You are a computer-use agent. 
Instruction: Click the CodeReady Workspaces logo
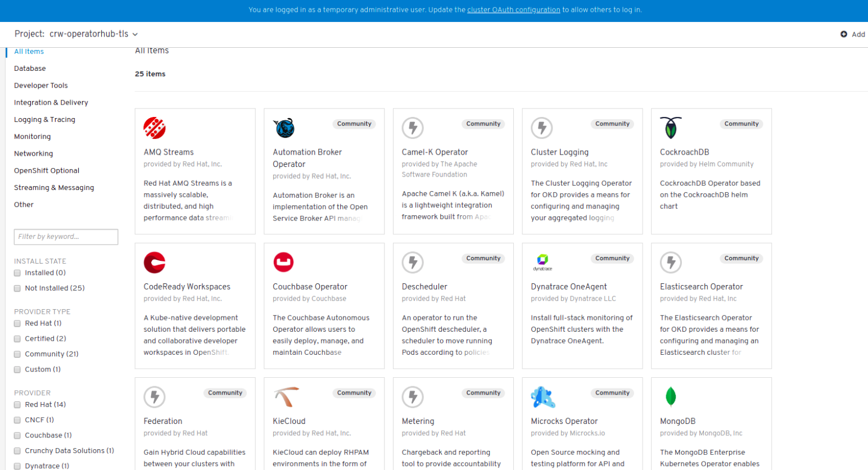[155, 263]
